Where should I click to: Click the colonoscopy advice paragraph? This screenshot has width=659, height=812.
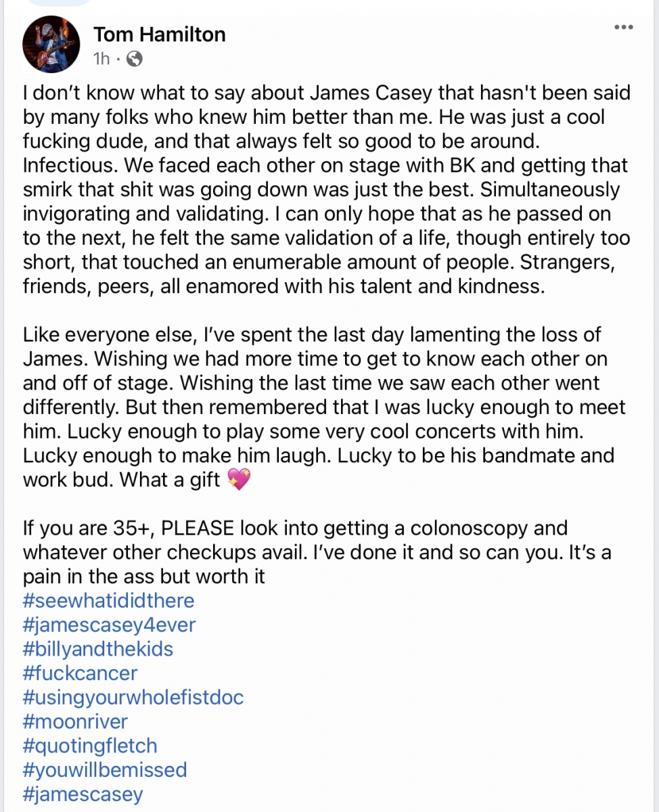pyautogui.click(x=317, y=551)
